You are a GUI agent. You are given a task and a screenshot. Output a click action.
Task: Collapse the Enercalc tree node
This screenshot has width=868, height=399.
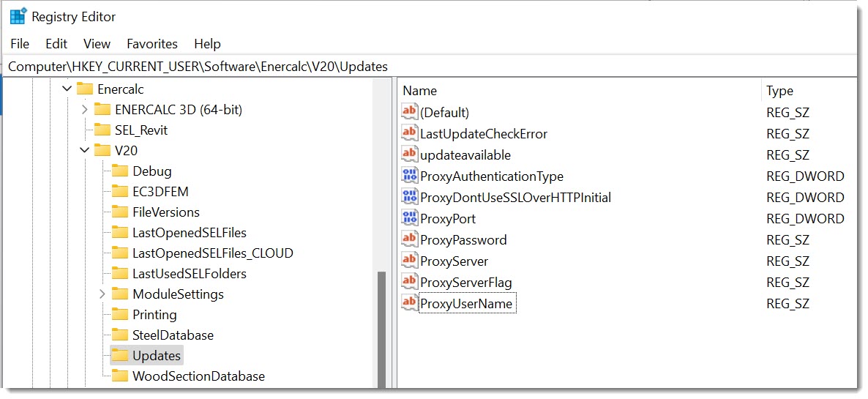click(x=67, y=89)
